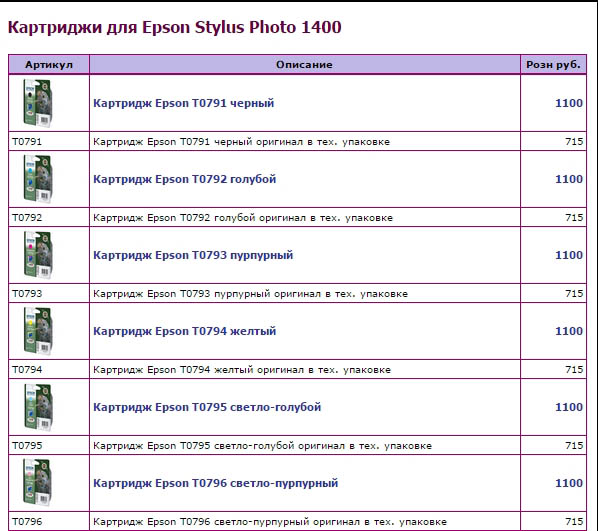Open link Картридж Epson T0795 светло-голубой
This screenshot has height=531, width=598.
(x=207, y=407)
